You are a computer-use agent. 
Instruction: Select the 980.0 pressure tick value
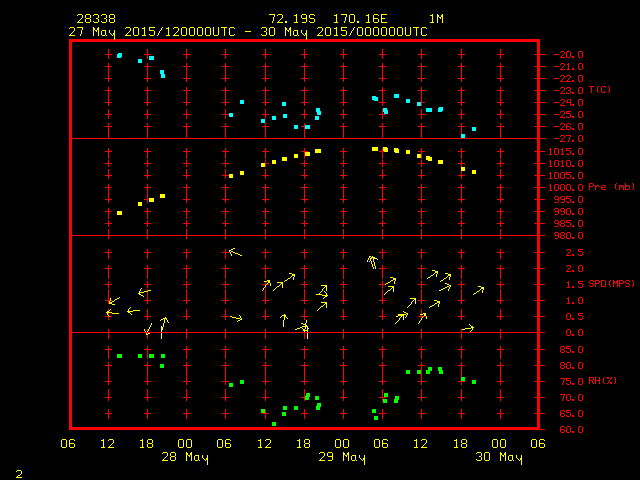[x=570, y=236]
